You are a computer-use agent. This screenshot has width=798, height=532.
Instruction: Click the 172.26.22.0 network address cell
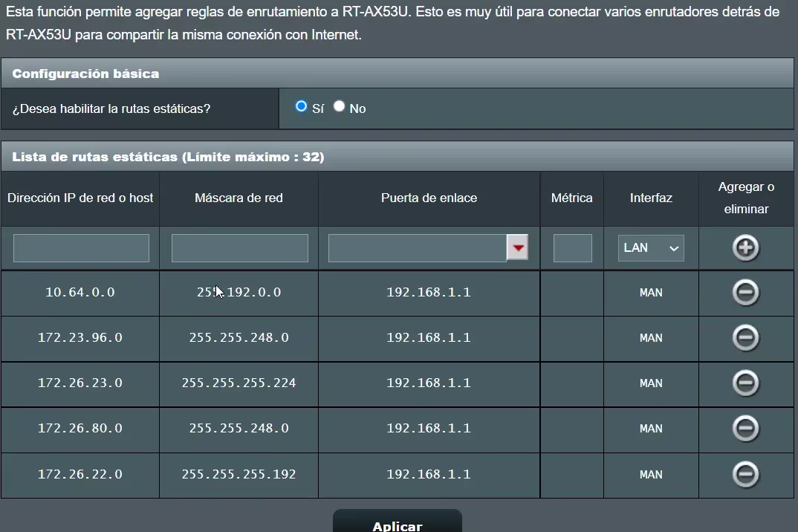click(80, 474)
